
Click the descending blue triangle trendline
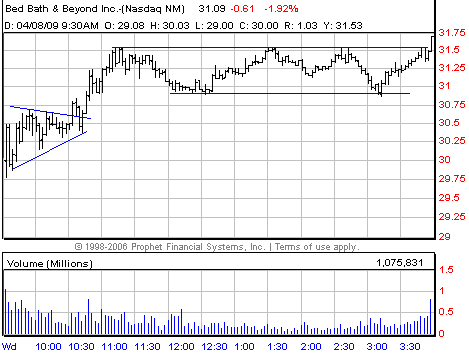[50, 112]
